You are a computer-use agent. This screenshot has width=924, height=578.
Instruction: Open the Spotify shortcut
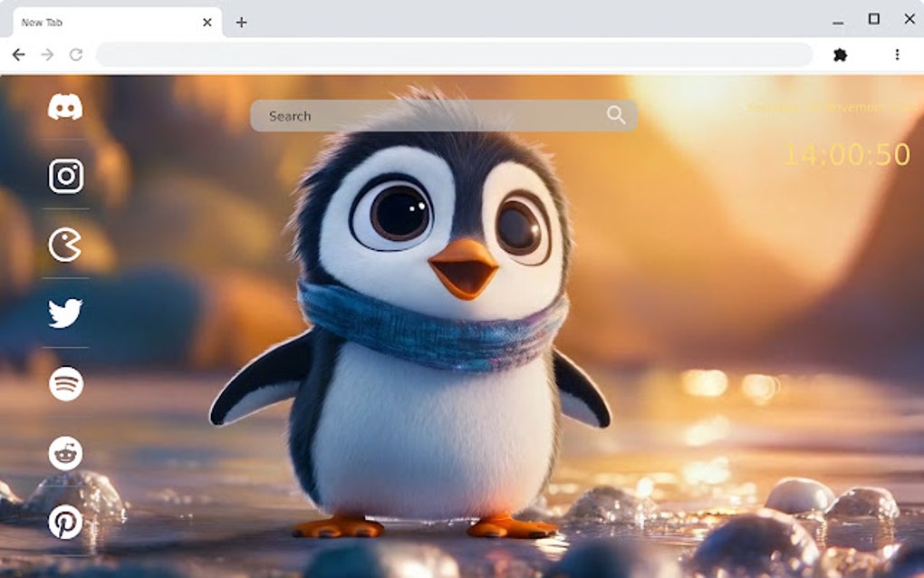[64, 383]
